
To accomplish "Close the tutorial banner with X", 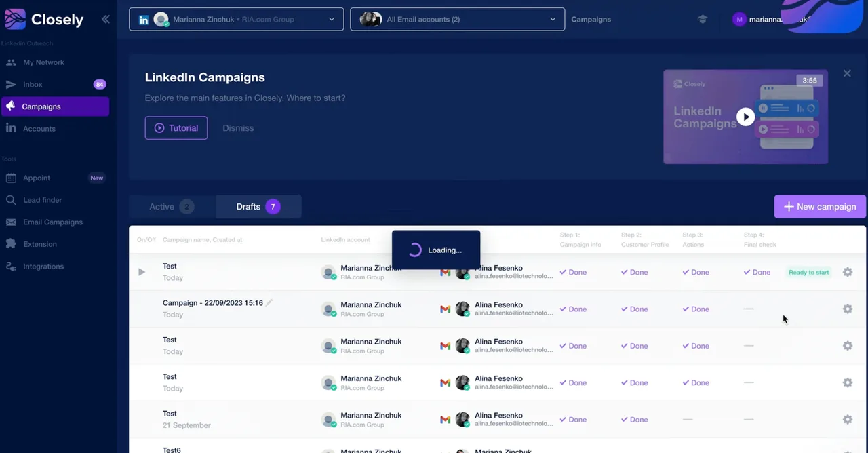I will tap(847, 73).
